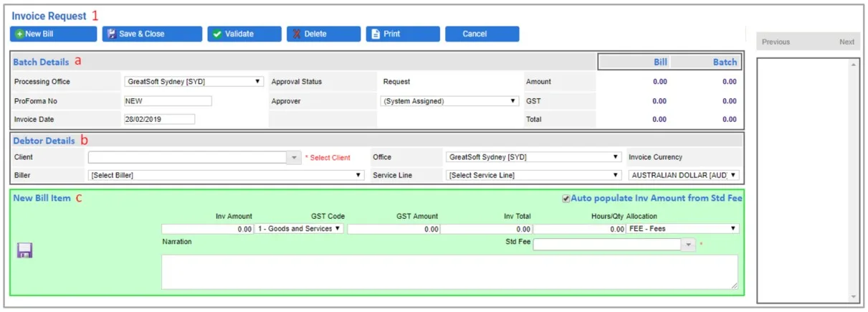The width and height of the screenshot is (868, 312).
Task: Click the Save & Close disk icon
Action: click(112, 34)
